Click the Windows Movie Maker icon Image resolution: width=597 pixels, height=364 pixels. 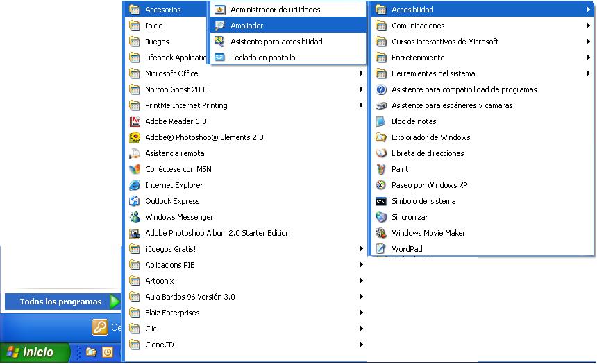(x=381, y=233)
